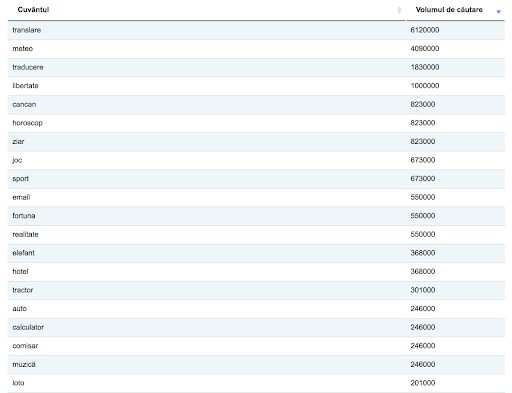The height and width of the screenshot is (393, 512).
Task: Click the value 6120000 for translare
Action: [425, 30]
